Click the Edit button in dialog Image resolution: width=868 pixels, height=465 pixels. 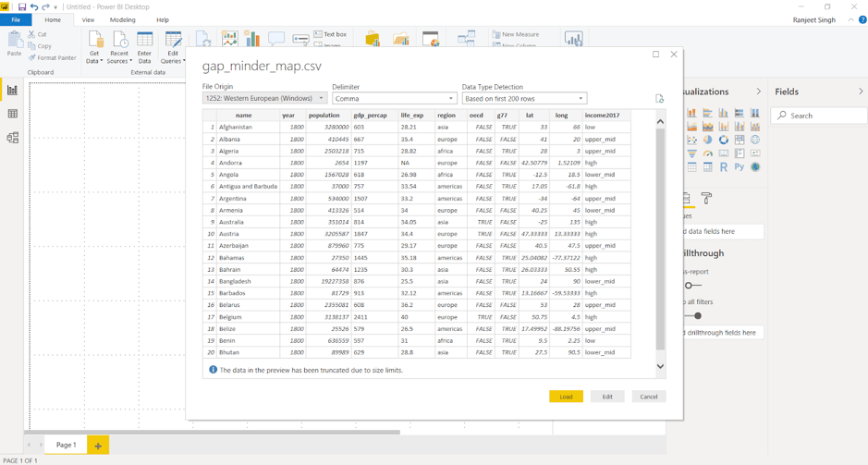point(607,397)
